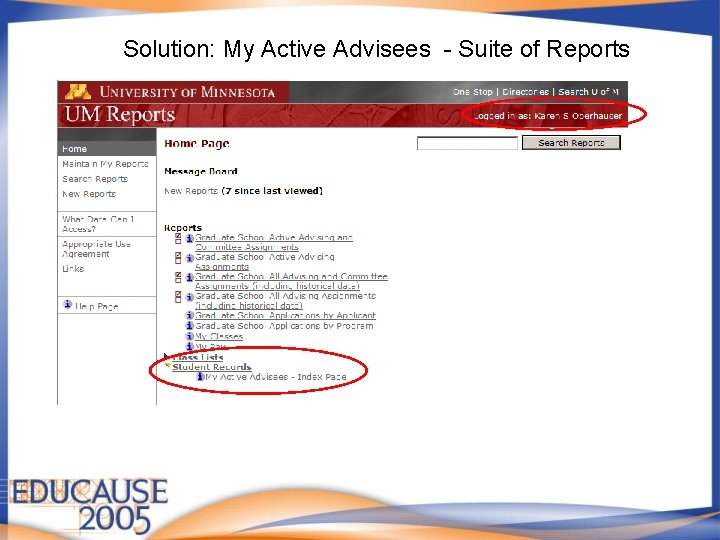Click info icon beside All Advising and Committee Assignments
This screenshot has width=720, height=540.
[x=189, y=277]
